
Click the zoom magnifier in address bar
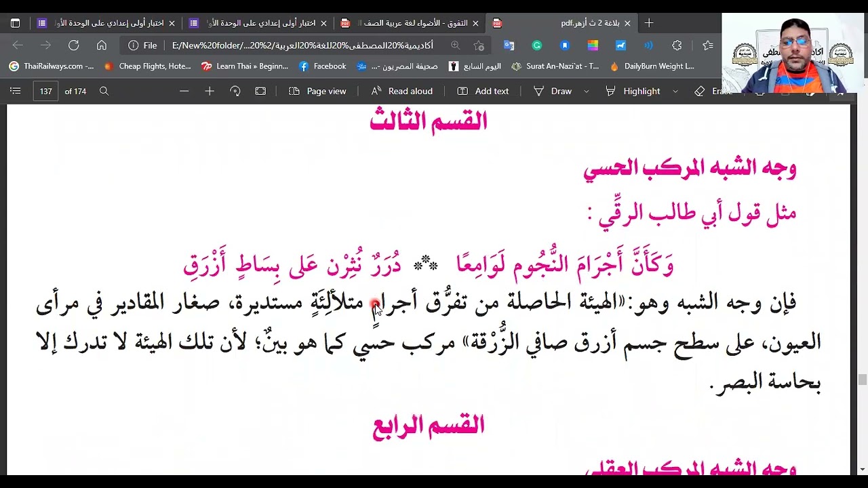coord(455,45)
